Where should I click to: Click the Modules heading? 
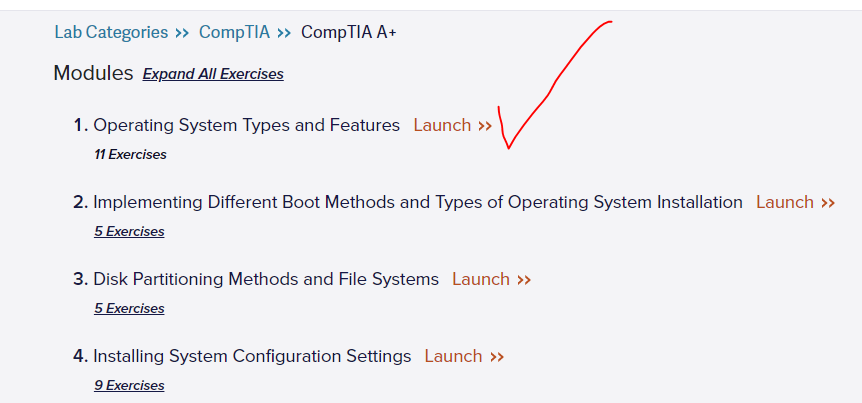click(x=93, y=73)
